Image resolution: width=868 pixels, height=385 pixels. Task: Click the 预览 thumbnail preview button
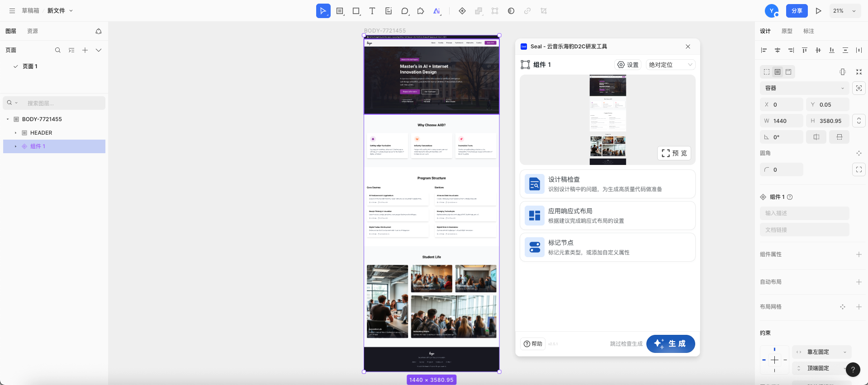tap(674, 153)
